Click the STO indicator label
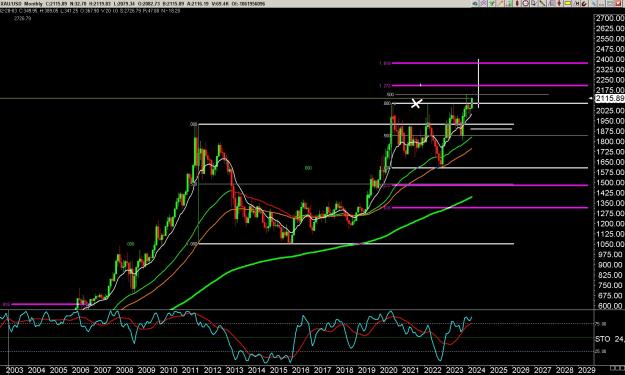The height and width of the screenshot is (375, 625). click(603, 339)
